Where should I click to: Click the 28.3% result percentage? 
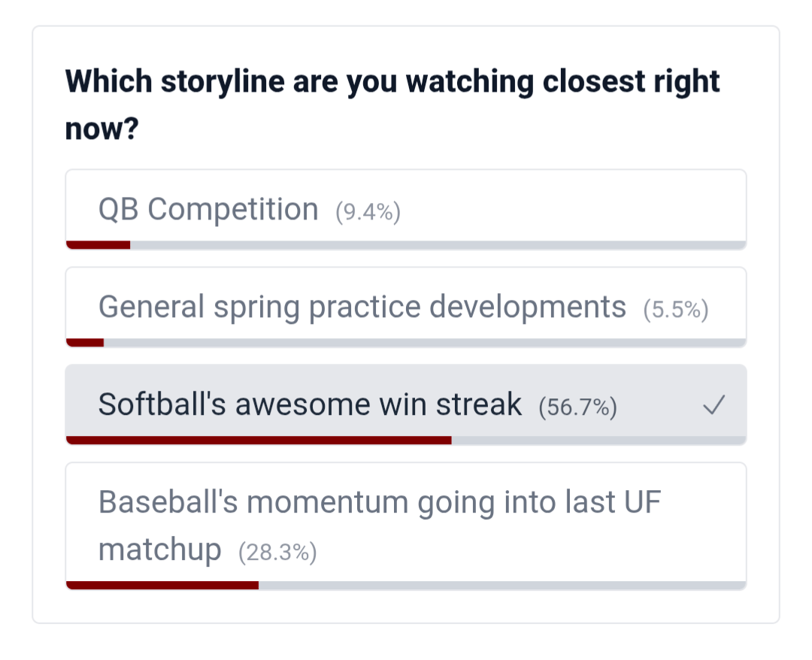[x=277, y=554]
